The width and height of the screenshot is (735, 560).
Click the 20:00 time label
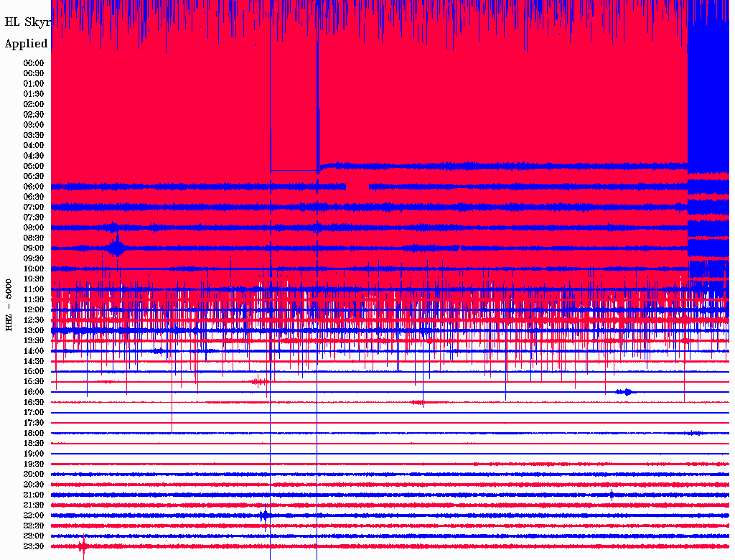(34, 475)
